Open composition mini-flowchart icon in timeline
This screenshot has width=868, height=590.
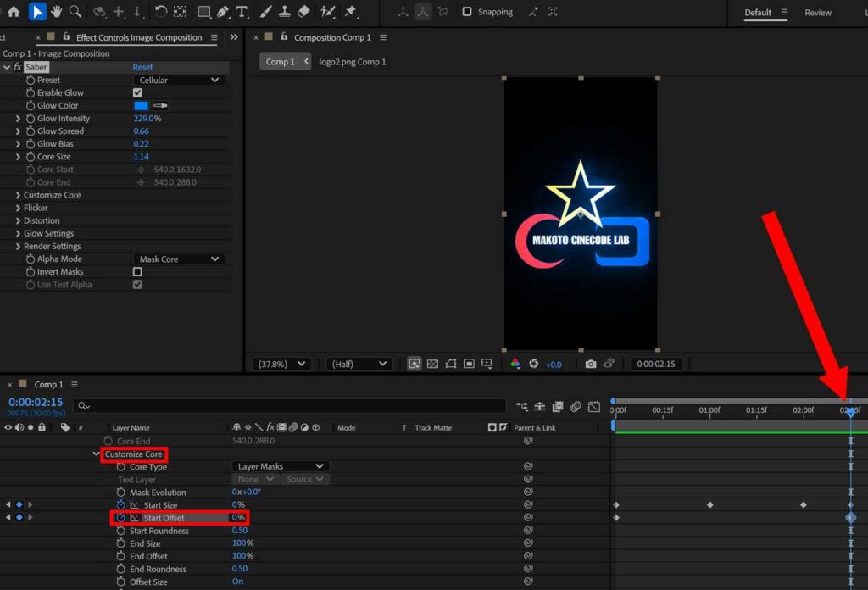click(x=521, y=407)
